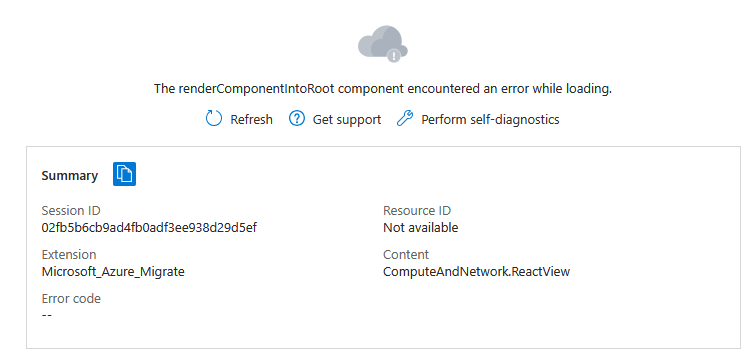
Task: Click the circular Refresh arrow icon
Action: pos(213,118)
